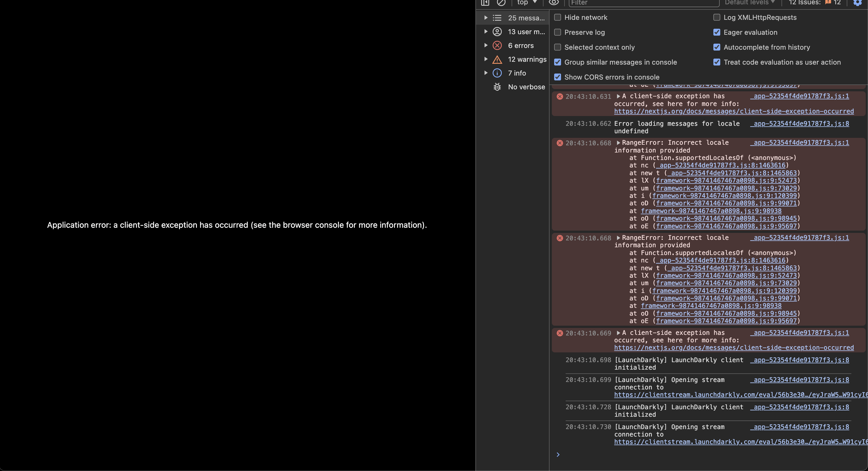The image size is (868, 471).
Task: Open the nextjs.org client-side-exception docs link
Action: pos(733,111)
